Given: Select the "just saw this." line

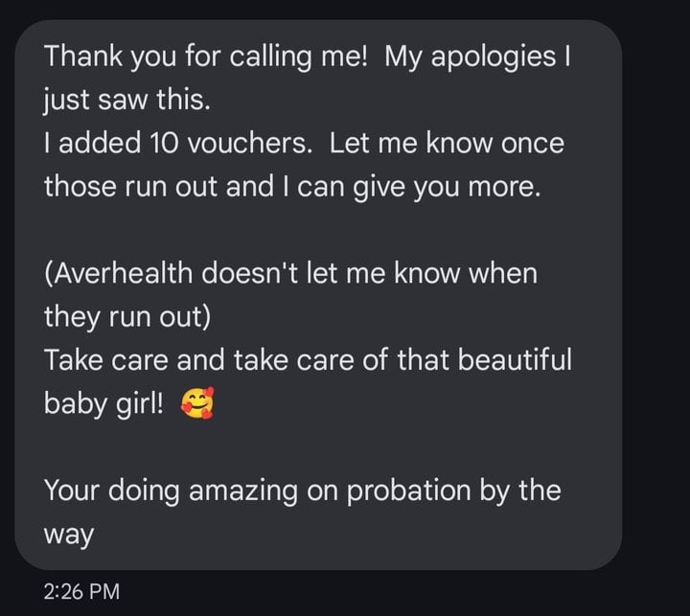Looking at the screenshot, I should pos(126,100).
